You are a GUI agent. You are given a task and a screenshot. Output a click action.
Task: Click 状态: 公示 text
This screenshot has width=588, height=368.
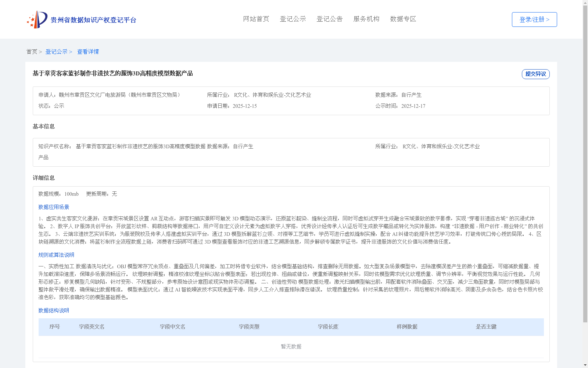pos(51,106)
